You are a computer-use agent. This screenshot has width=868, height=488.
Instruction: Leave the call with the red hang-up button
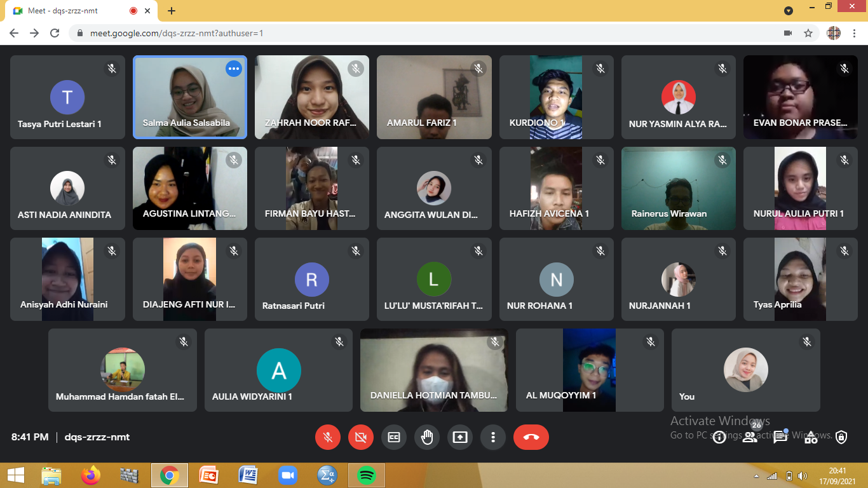[531, 437]
